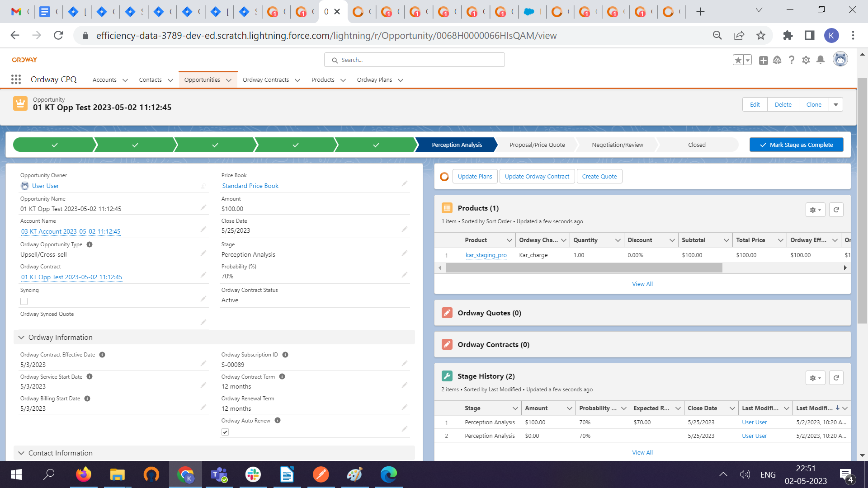Click the Delete button
The width and height of the screenshot is (868, 488).
click(x=783, y=104)
